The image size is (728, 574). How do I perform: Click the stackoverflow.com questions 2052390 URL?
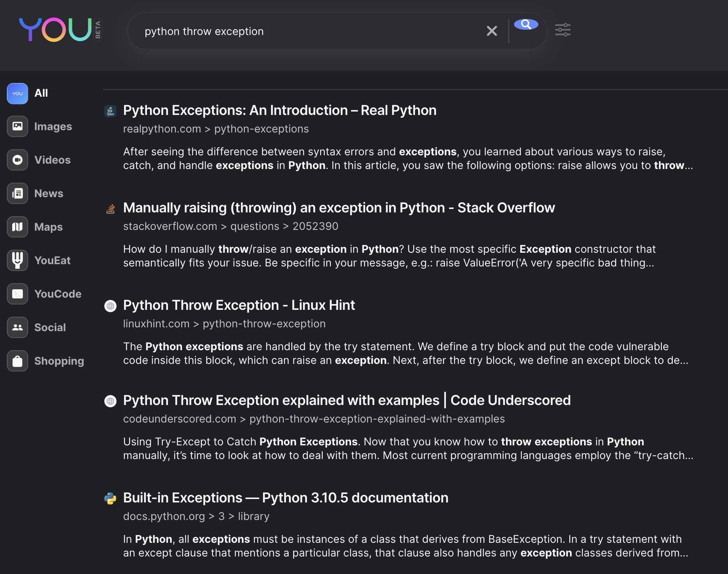tap(231, 226)
